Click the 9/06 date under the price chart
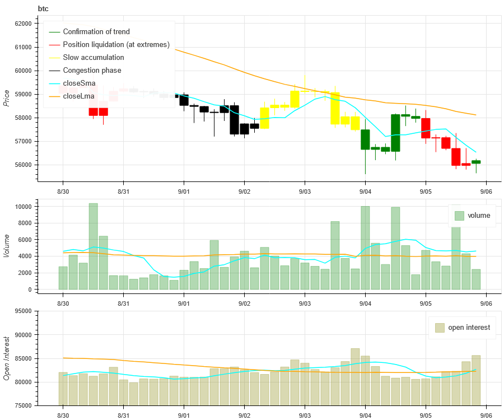This screenshot has height=420, width=504. tap(486, 192)
